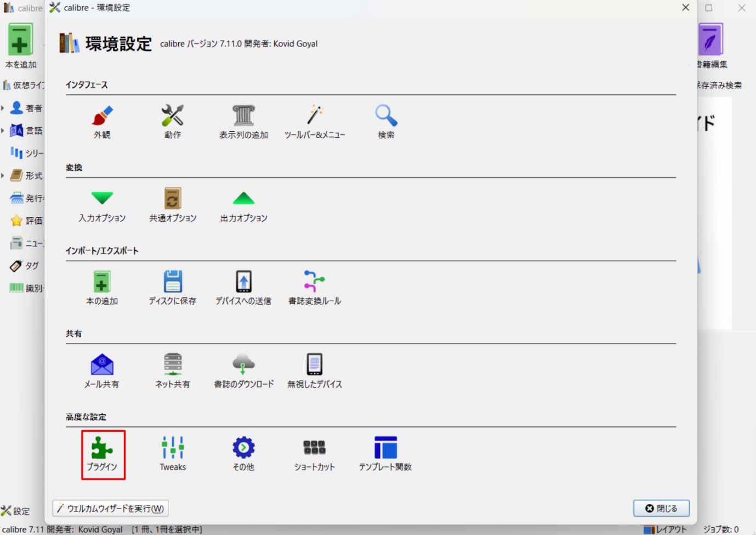Open 出力オプション conversion settings

[243, 206]
